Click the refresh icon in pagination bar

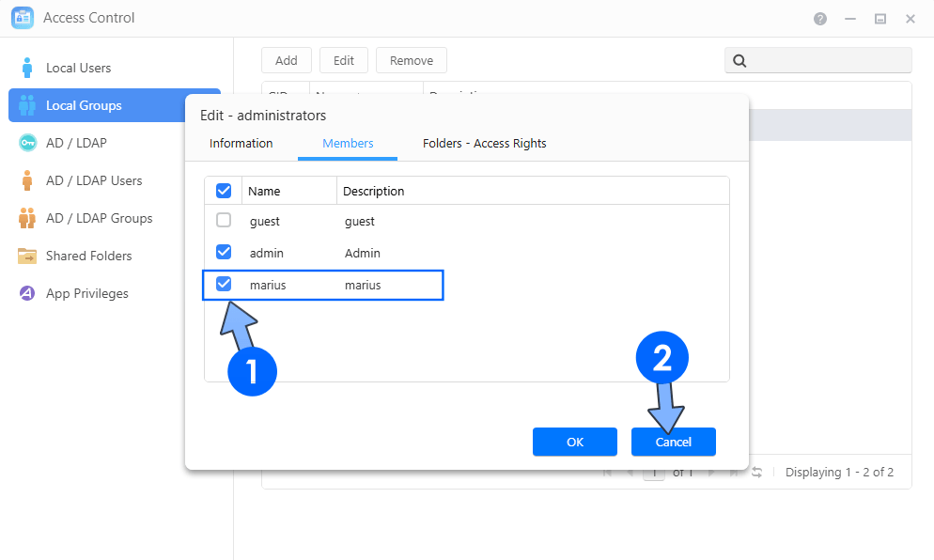[756, 473]
